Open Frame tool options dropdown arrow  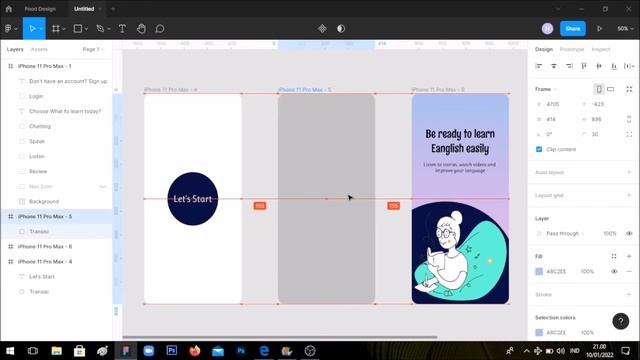[x=64, y=29]
